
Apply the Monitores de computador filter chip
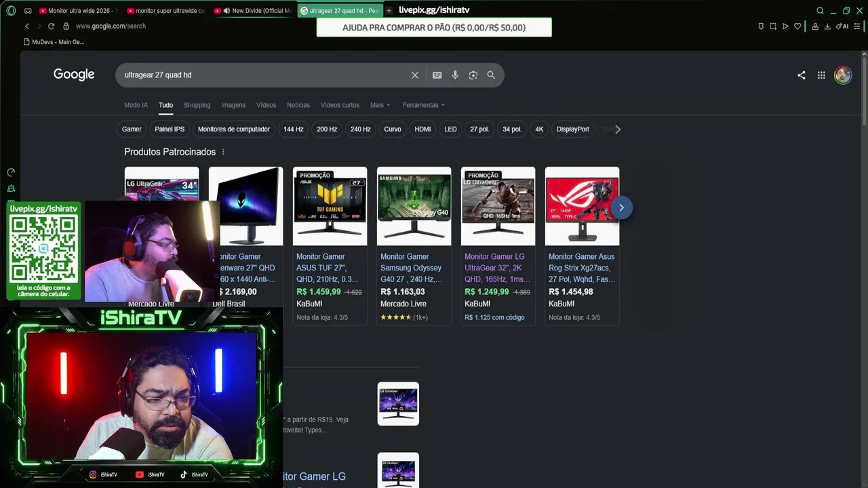(234, 129)
